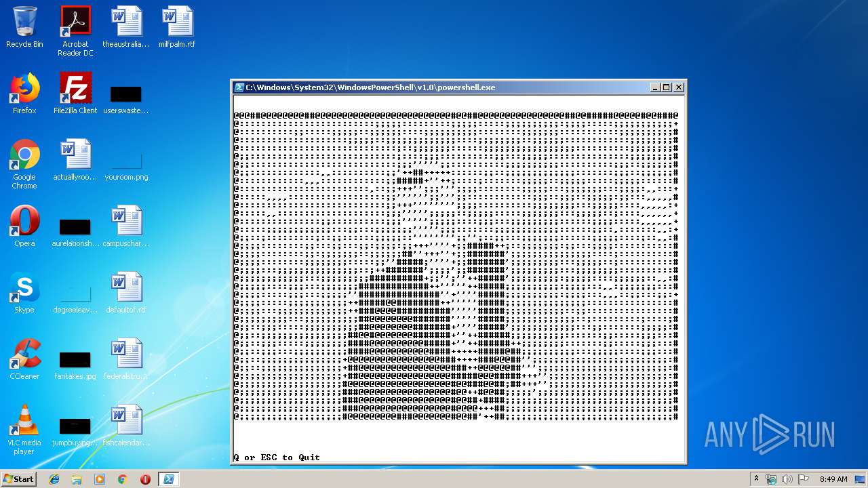Open Chrome from the taskbar
The image size is (868, 488).
pyautogui.click(x=122, y=479)
